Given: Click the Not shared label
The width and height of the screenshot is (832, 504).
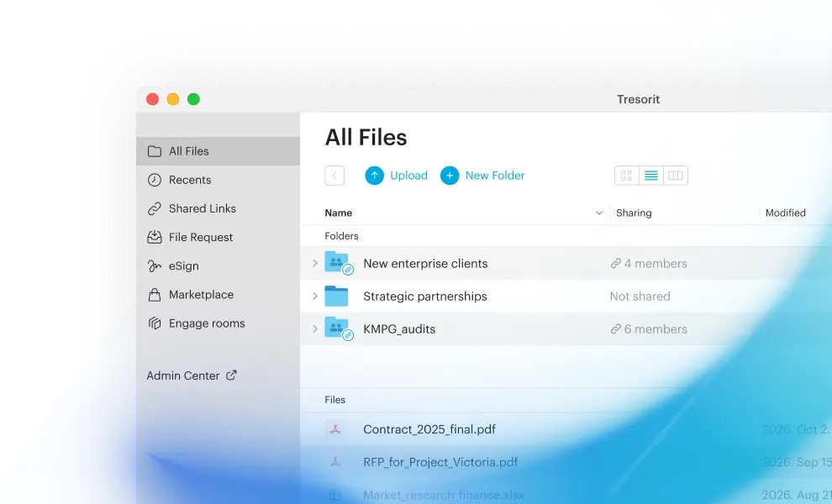Looking at the screenshot, I should (640, 297).
